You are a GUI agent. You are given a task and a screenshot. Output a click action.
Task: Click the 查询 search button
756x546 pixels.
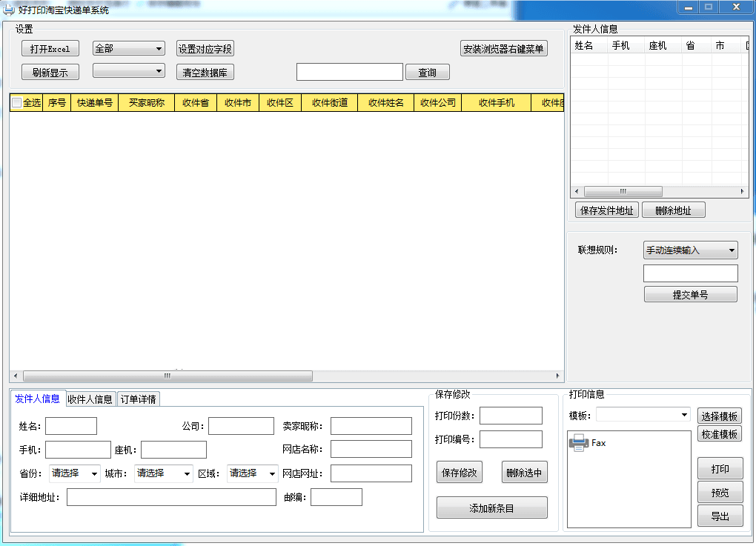click(427, 73)
